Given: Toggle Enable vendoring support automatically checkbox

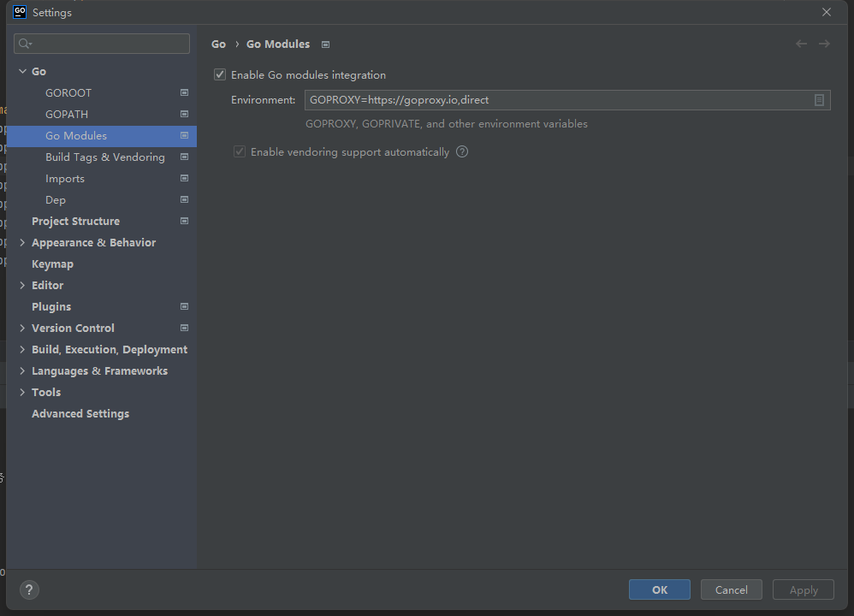Looking at the screenshot, I should point(240,152).
